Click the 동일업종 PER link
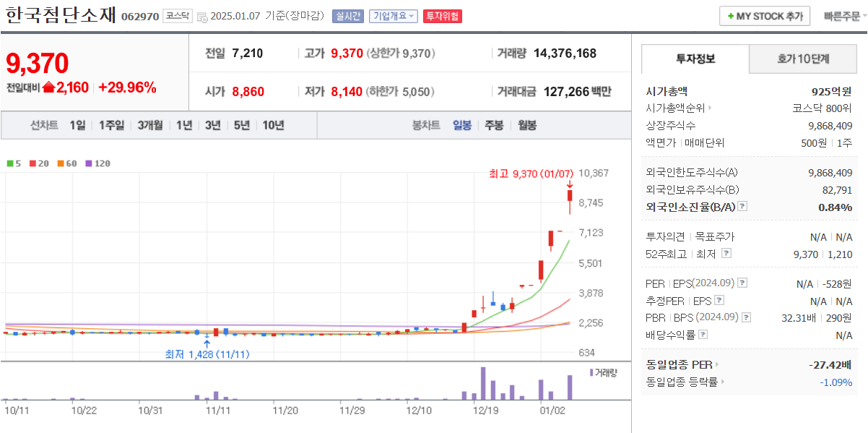 (x=679, y=364)
